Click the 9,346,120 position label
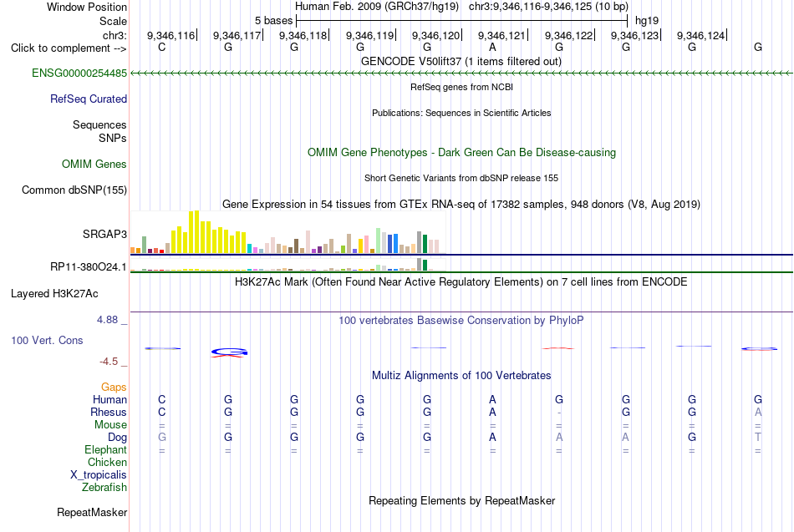794x532 pixels. point(435,35)
